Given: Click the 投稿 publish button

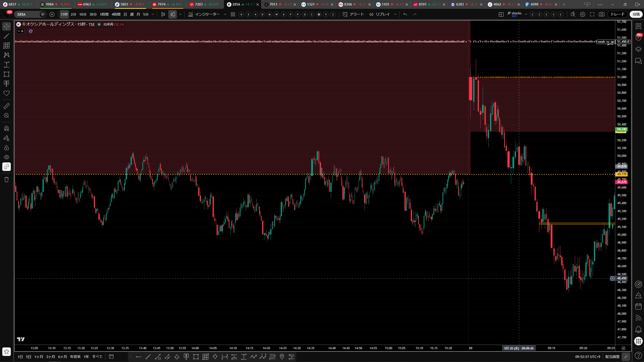Looking at the screenshot, I should [x=636, y=14].
